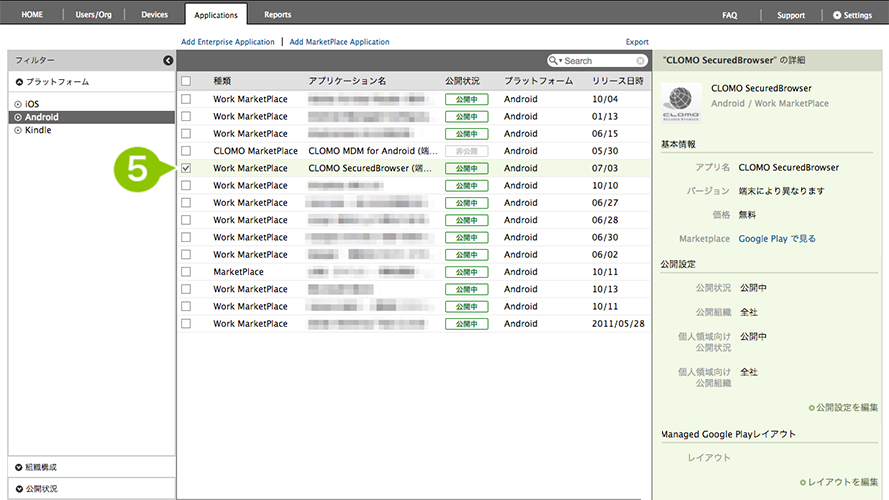Sort by プラットフォーム column header
The width and height of the screenshot is (889, 500).
(539, 81)
